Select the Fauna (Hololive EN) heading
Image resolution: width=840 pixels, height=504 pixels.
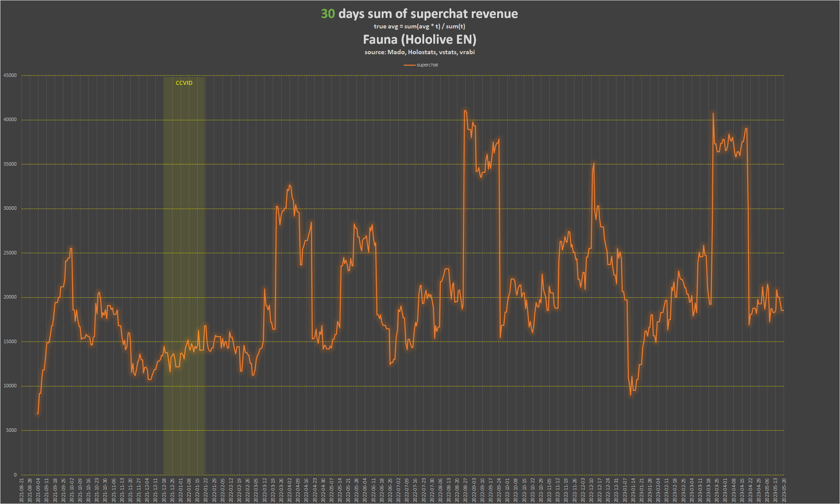coord(419,40)
